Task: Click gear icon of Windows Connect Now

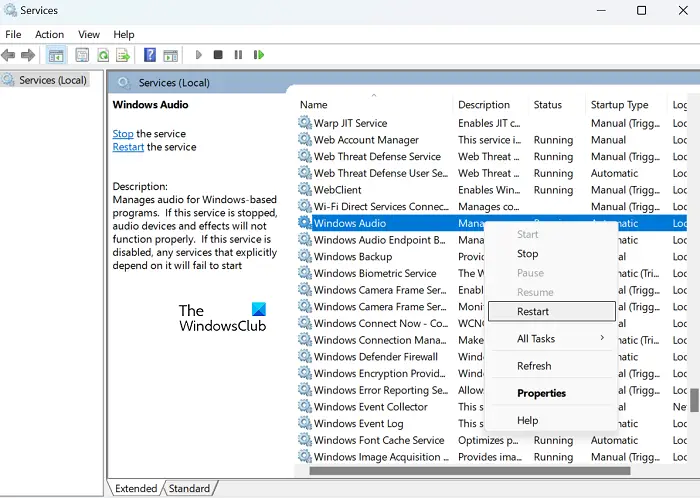Action: (x=305, y=323)
